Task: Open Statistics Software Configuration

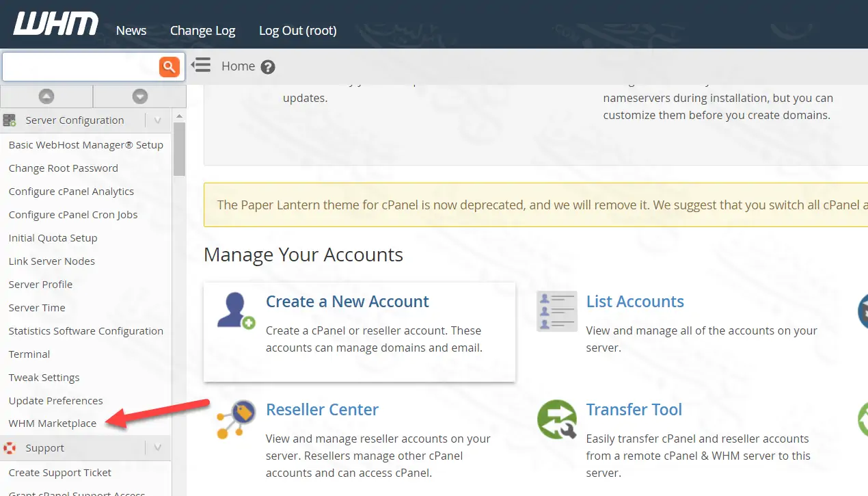Action: coord(86,331)
